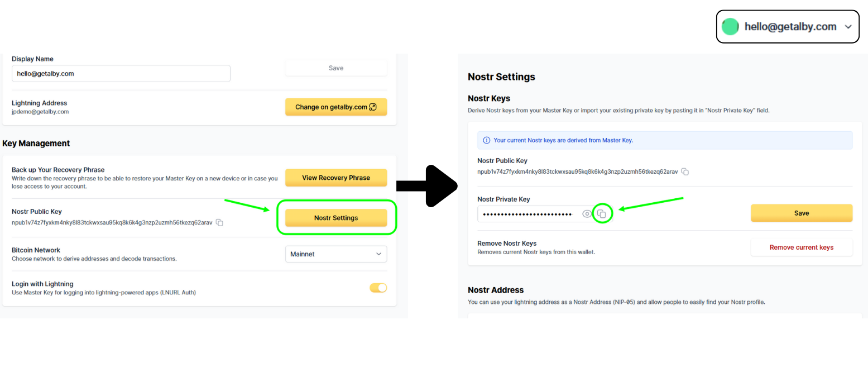The width and height of the screenshot is (868, 372).
Task: Save the Nostr Private Key
Action: pyautogui.click(x=801, y=213)
